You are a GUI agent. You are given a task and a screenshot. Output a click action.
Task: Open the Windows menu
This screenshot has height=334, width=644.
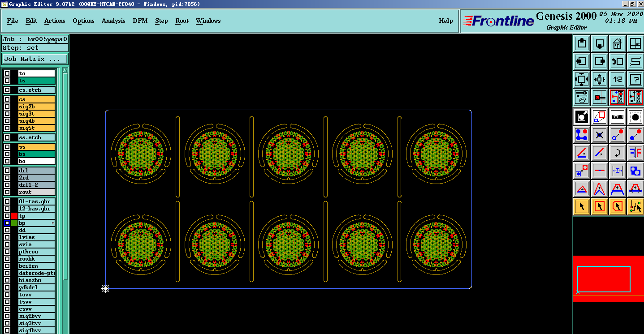coord(208,21)
